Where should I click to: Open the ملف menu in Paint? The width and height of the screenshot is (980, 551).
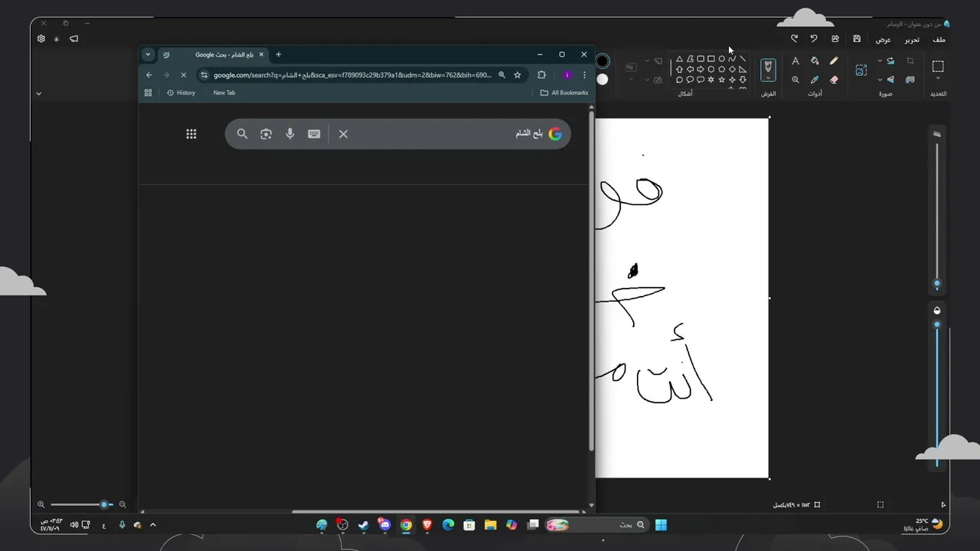pyautogui.click(x=939, y=40)
